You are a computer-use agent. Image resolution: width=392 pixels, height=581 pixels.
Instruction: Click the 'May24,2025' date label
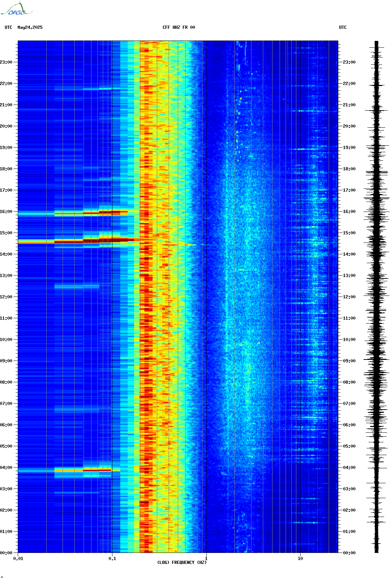(30, 27)
